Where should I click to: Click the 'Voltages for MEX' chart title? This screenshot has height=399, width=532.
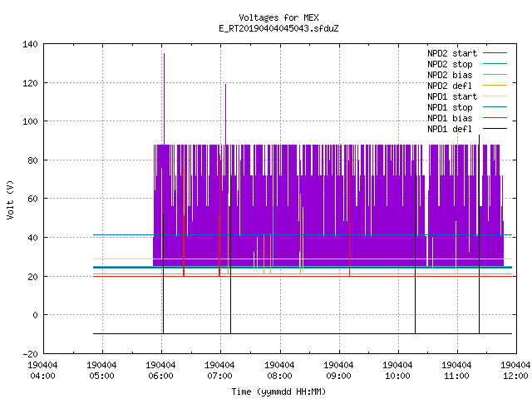[278, 17]
